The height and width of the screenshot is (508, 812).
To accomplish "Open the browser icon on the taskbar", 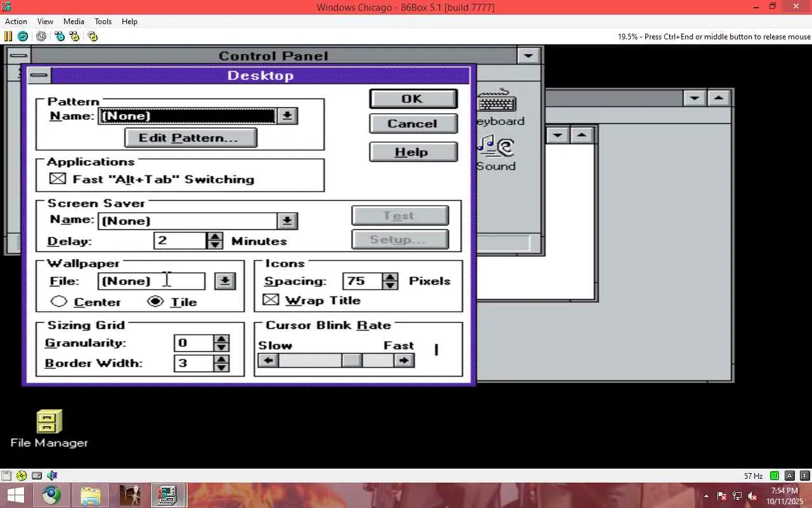I will tap(52, 495).
